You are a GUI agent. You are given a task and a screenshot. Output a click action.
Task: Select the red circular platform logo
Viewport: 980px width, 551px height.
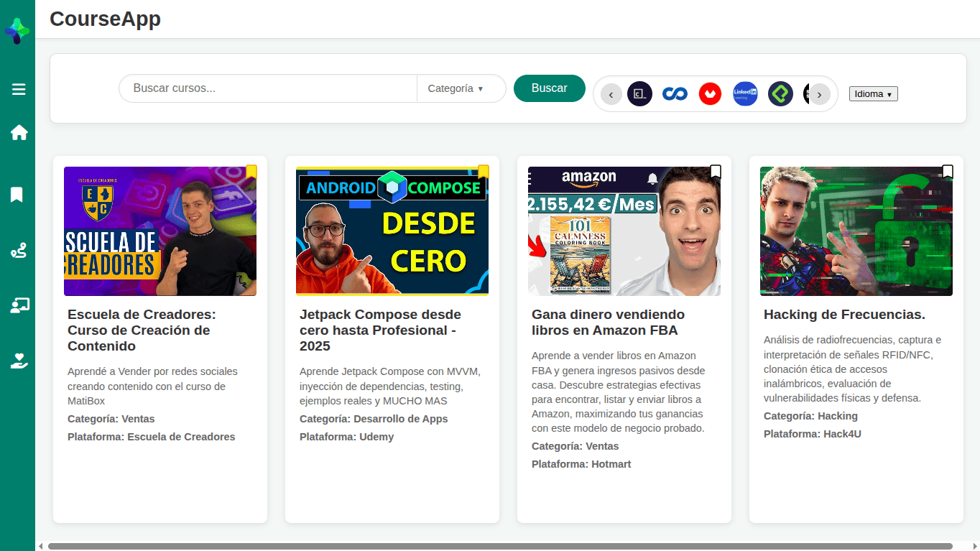(710, 94)
